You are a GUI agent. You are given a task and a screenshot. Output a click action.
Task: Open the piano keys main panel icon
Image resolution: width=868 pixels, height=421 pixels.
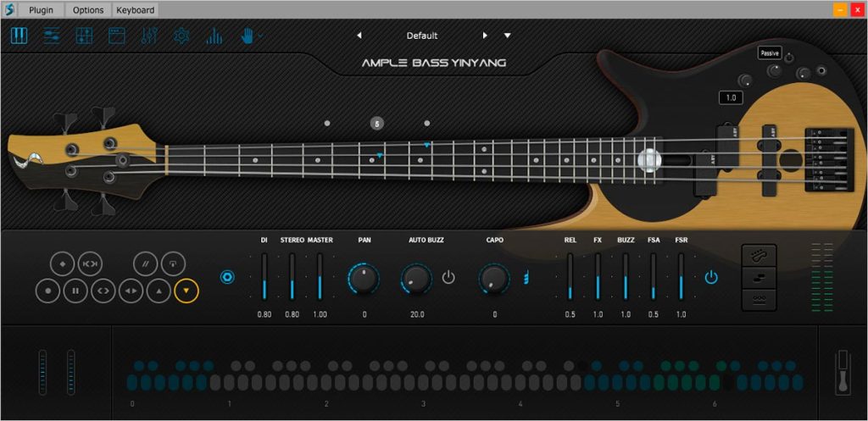coord(19,36)
